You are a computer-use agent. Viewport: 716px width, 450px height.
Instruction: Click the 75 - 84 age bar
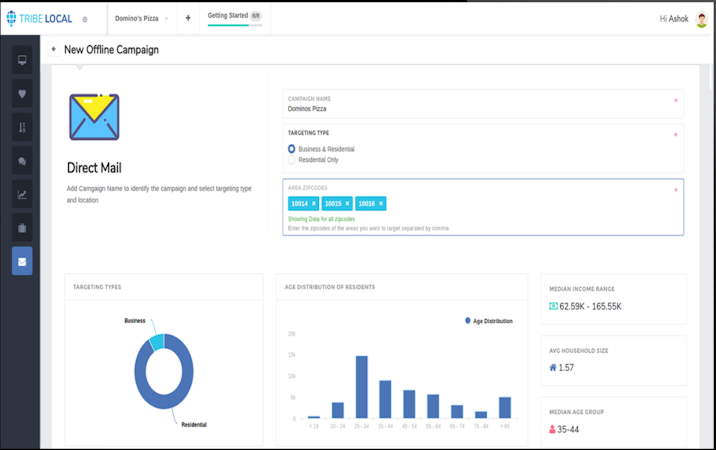481,415
